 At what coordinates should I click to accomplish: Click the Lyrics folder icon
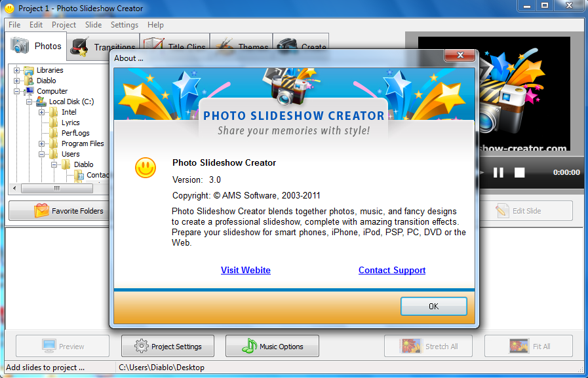[54, 122]
